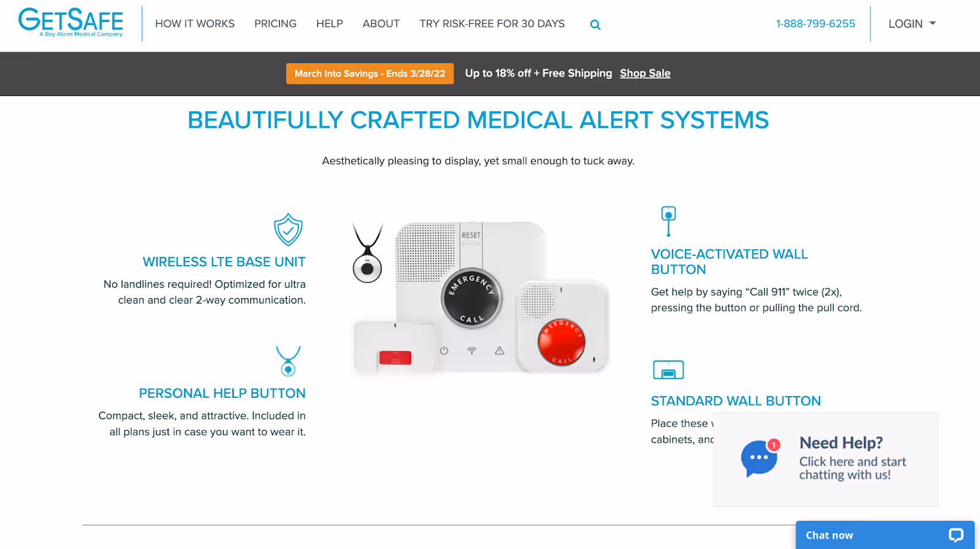Click TRY RISK-FREE FOR 30 DAYS link
Screen dimensions: 980x549
coord(492,24)
